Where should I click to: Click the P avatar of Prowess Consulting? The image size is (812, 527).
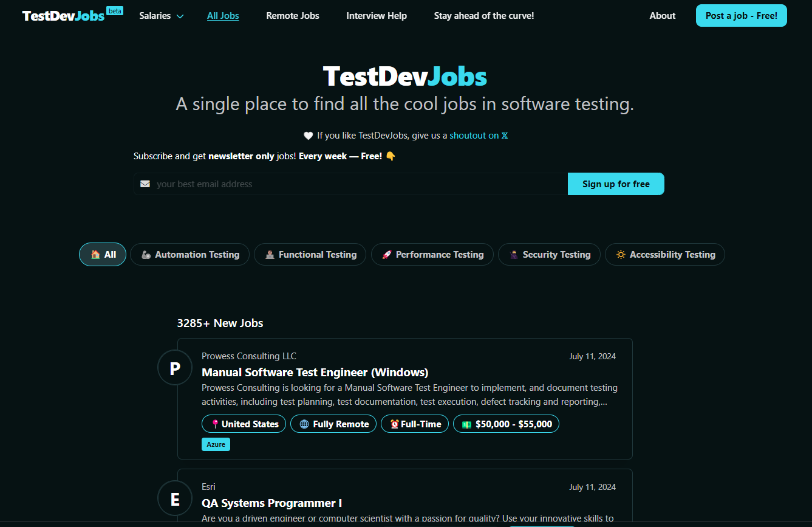[175, 368]
